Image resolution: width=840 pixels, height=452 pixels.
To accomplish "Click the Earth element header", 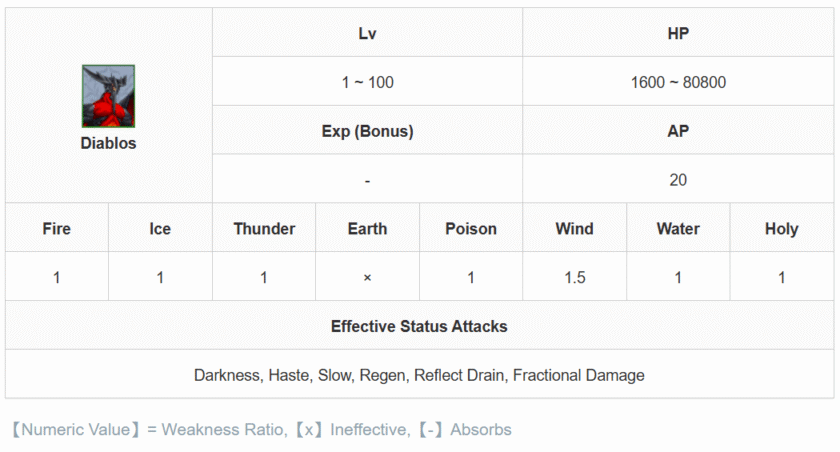I will coord(368,229).
